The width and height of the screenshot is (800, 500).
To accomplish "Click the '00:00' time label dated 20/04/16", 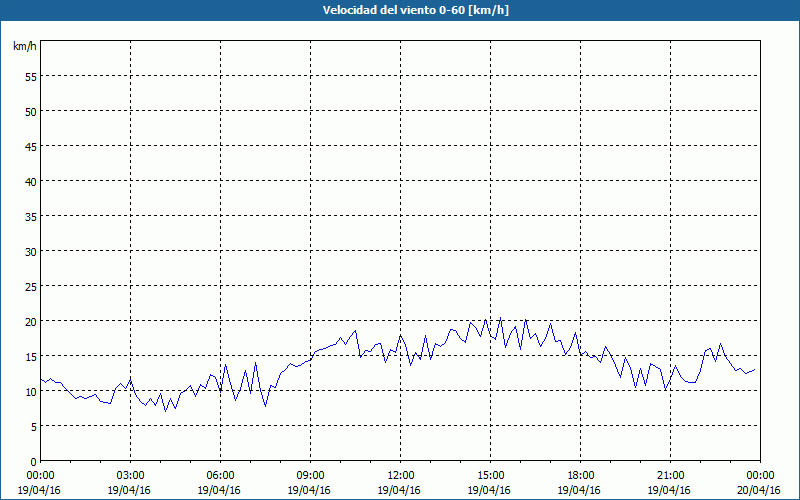I will pyautogui.click(x=760, y=476).
